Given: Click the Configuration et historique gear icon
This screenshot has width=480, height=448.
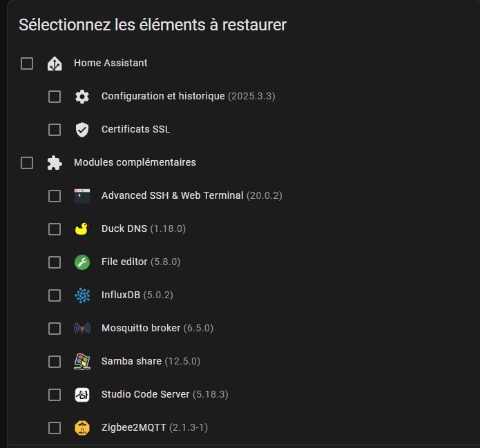Looking at the screenshot, I should point(82,97).
